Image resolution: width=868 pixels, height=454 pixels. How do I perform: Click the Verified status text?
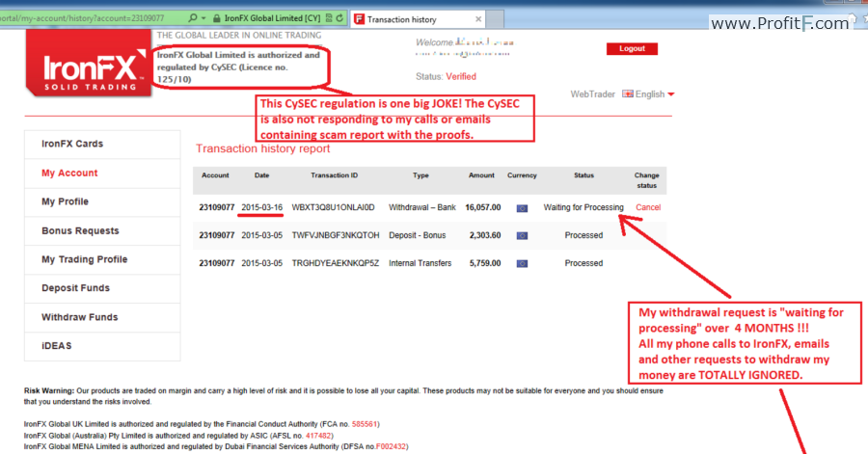pos(461,76)
